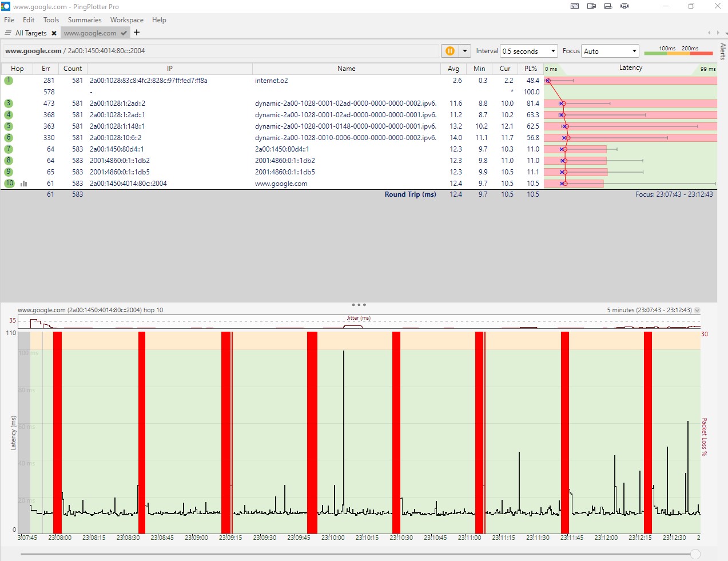The width and height of the screenshot is (728, 561).
Task: Click the bar graph icon on hop 10
Action: point(24,184)
